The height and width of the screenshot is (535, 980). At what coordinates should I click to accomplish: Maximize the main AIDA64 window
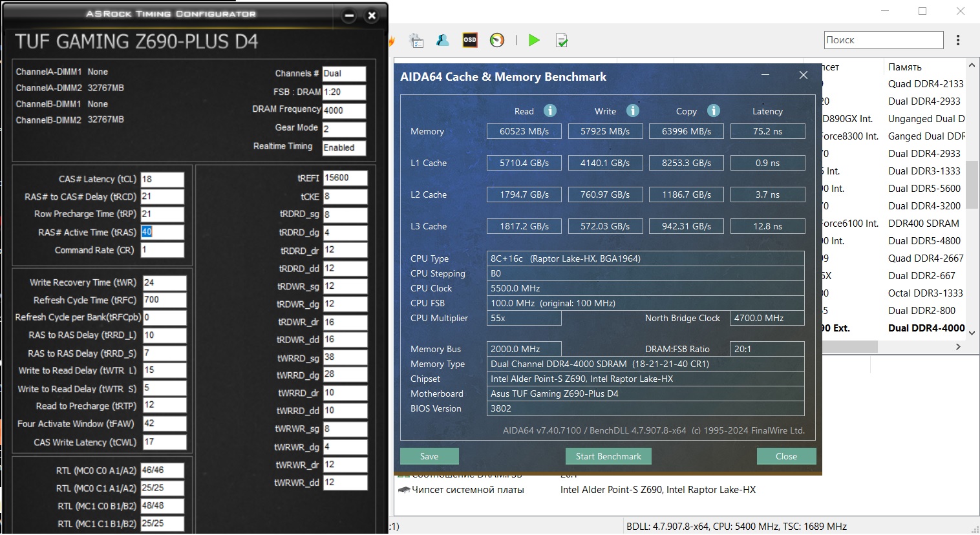coord(922,11)
